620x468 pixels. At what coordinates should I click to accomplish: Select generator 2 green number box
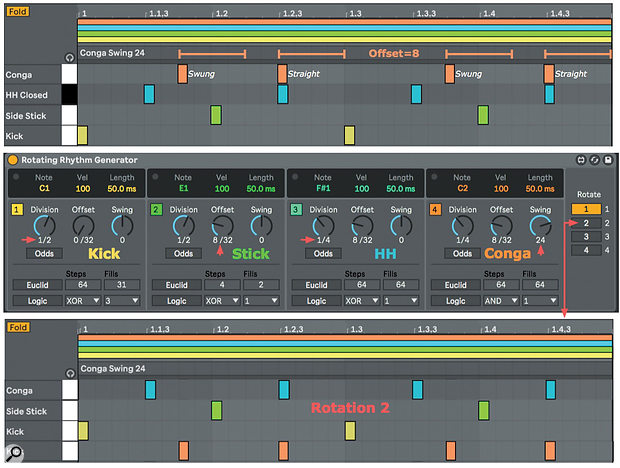pos(156,209)
